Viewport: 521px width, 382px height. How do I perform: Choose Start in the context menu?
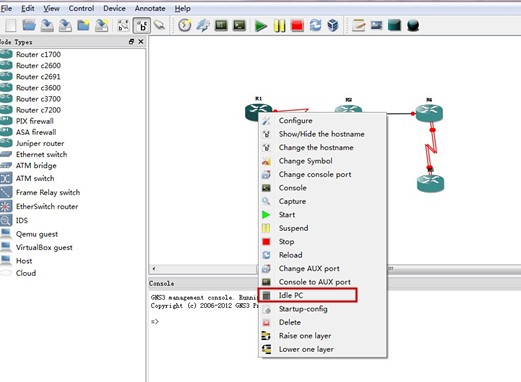(x=322, y=215)
